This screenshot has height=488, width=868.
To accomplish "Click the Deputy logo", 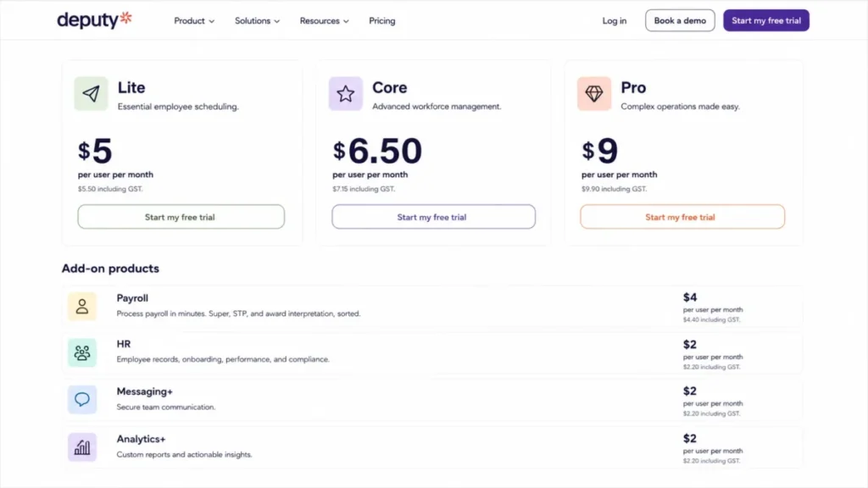I will click(x=95, y=20).
